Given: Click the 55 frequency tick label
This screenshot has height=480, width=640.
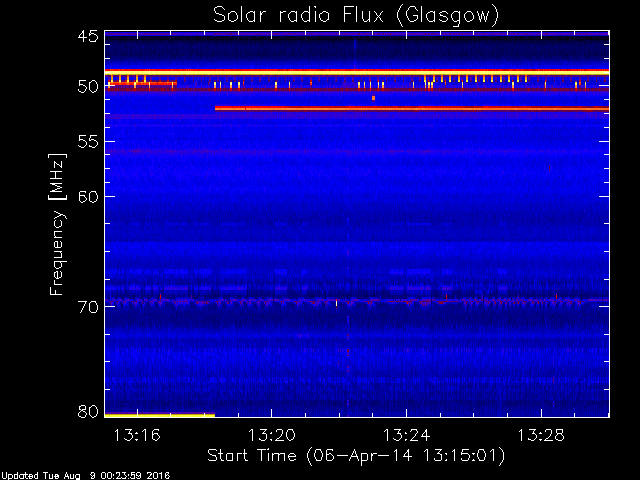Looking at the screenshot, I should pyautogui.click(x=88, y=142).
